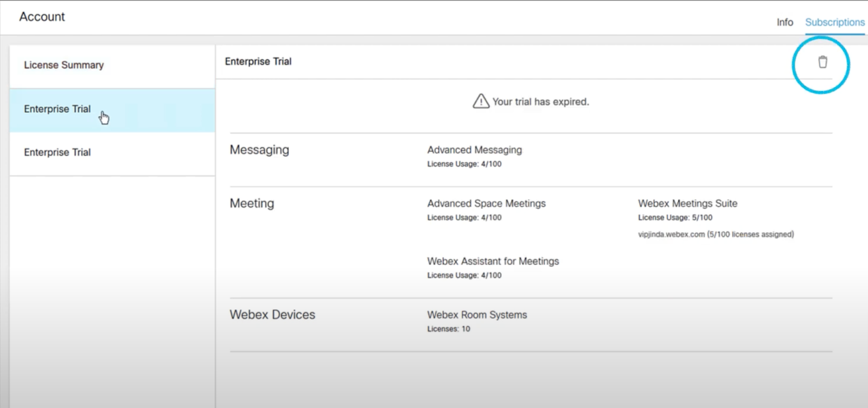The height and width of the screenshot is (408, 868).
Task: Click License Usage 4/100 under Advanced Messaging
Action: point(464,164)
